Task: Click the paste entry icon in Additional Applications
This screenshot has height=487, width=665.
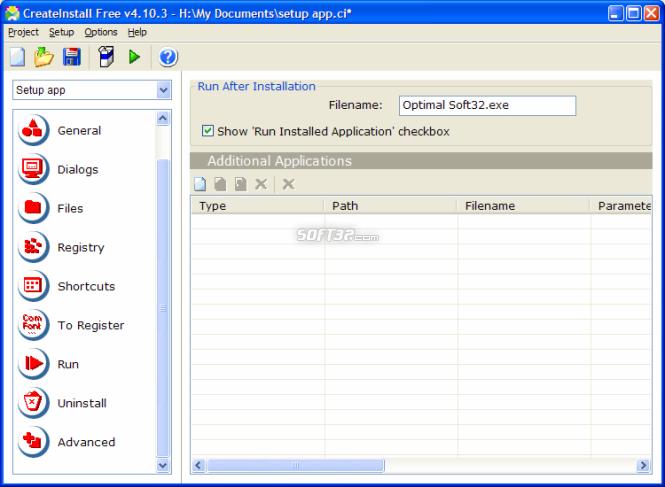Action: [x=240, y=184]
